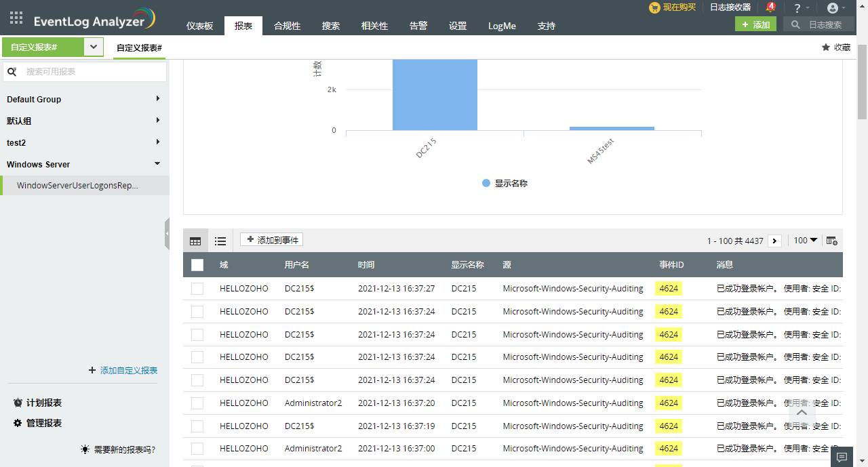The image size is (868, 467).
Task: Switch to list view layout
Action: (220, 241)
